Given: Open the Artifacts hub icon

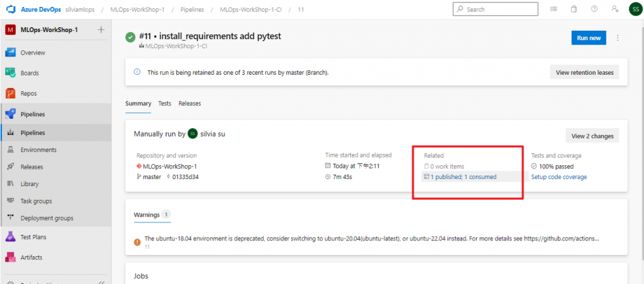Looking at the screenshot, I should [11, 257].
